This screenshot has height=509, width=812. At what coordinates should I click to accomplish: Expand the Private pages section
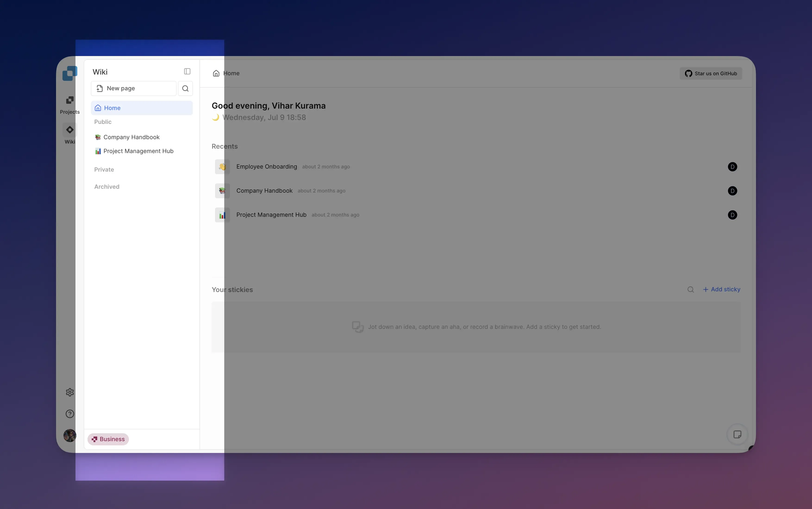[104, 170]
